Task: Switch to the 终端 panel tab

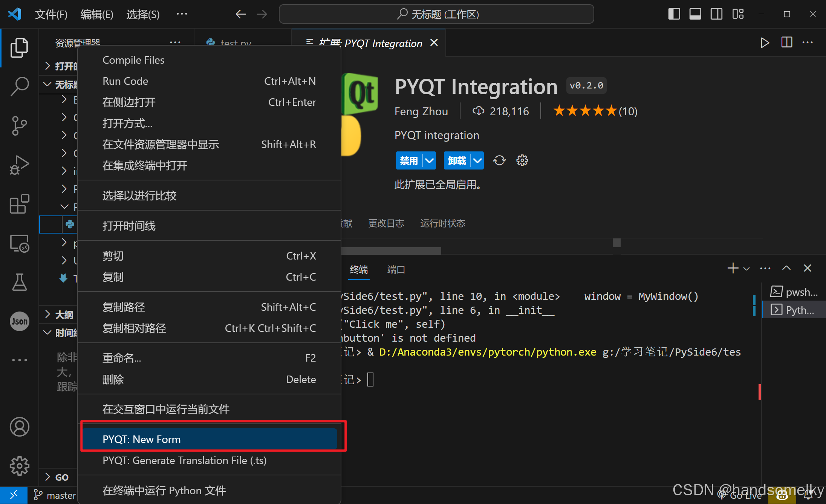Action: pyautogui.click(x=359, y=270)
